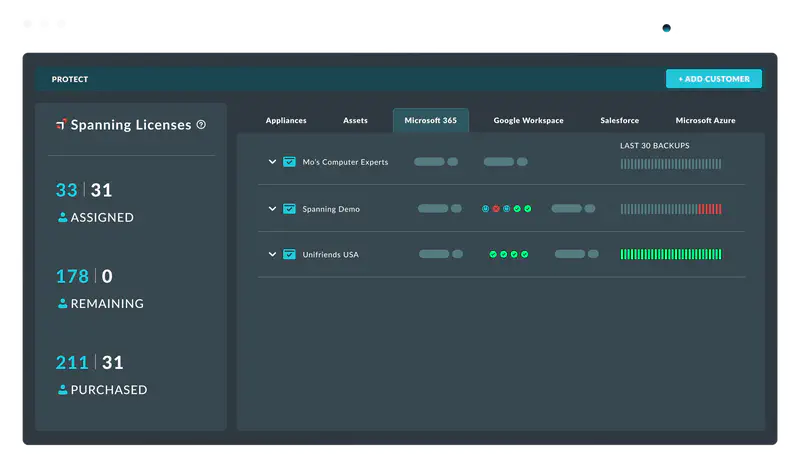Click the Mo's Computer Experts name
Viewport: 800px width, 463px height.
coord(345,162)
